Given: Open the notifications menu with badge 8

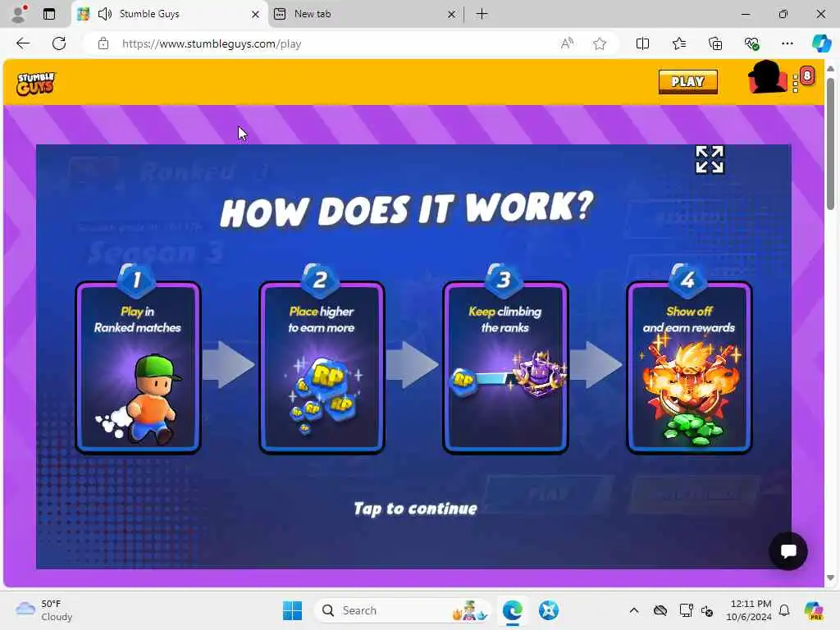Looking at the screenshot, I should point(804,80).
